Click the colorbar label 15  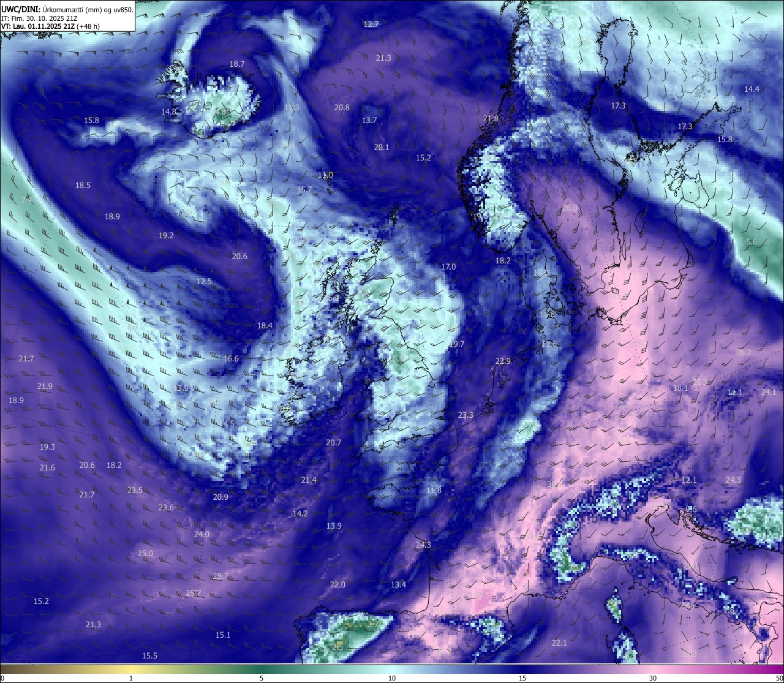tap(522, 678)
